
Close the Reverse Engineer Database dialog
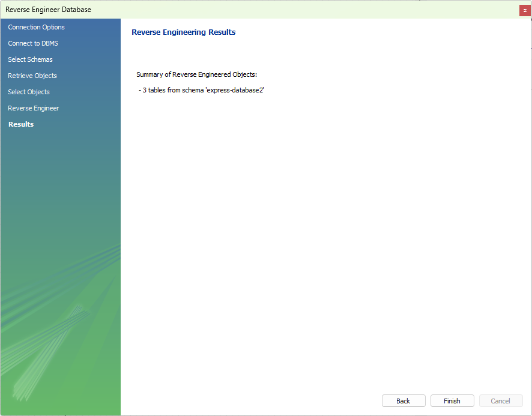pos(525,10)
